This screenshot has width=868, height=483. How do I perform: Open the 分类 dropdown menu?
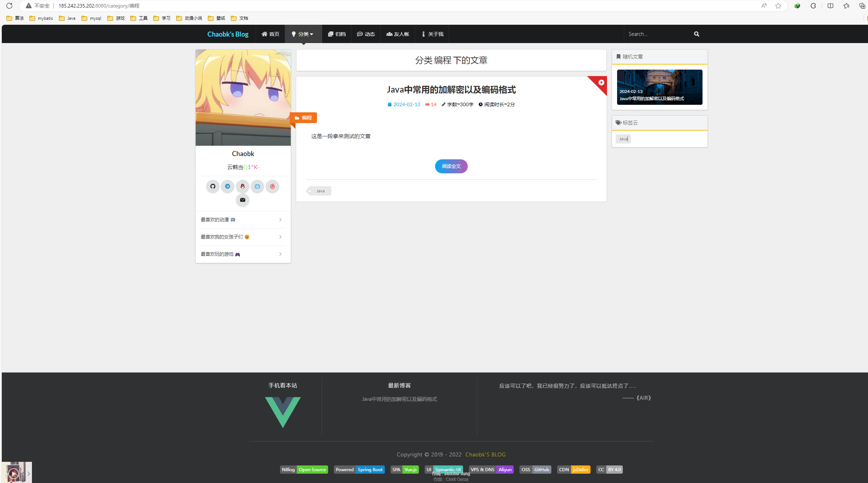click(x=303, y=34)
